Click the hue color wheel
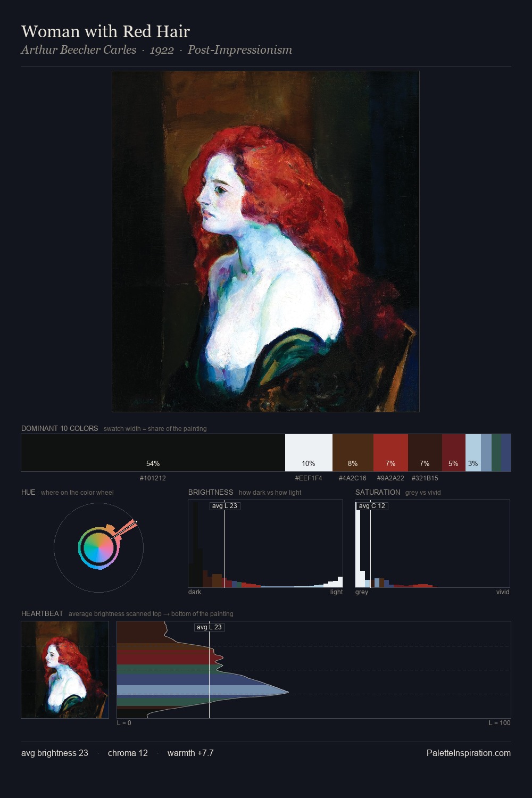Viewport: 532px width, 798px height. (x=98, y=547)
